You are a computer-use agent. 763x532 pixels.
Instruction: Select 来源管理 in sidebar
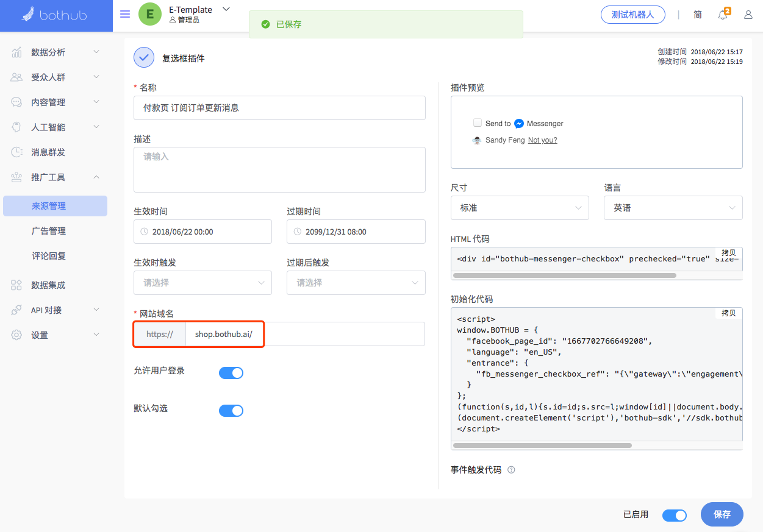(x=55, y=206)
